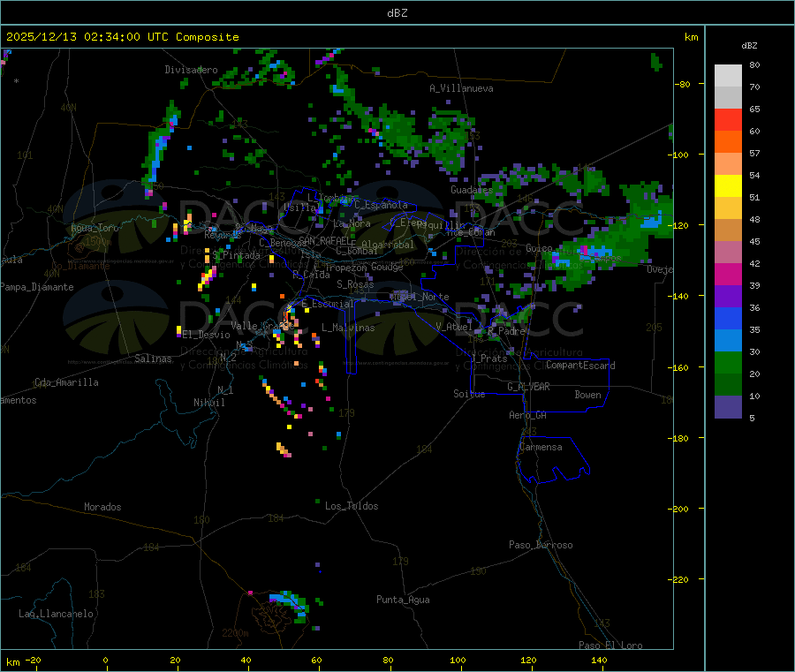The width and height of the screenshot is (795, 672).
Task: Click the Lag.Llancanelo map label
Action: 56,614
